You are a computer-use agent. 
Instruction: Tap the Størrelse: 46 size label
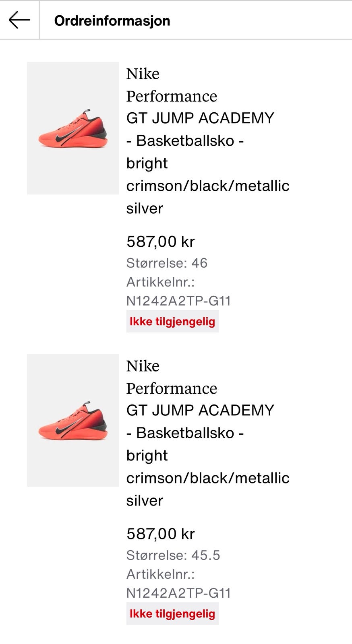point(167,263)
